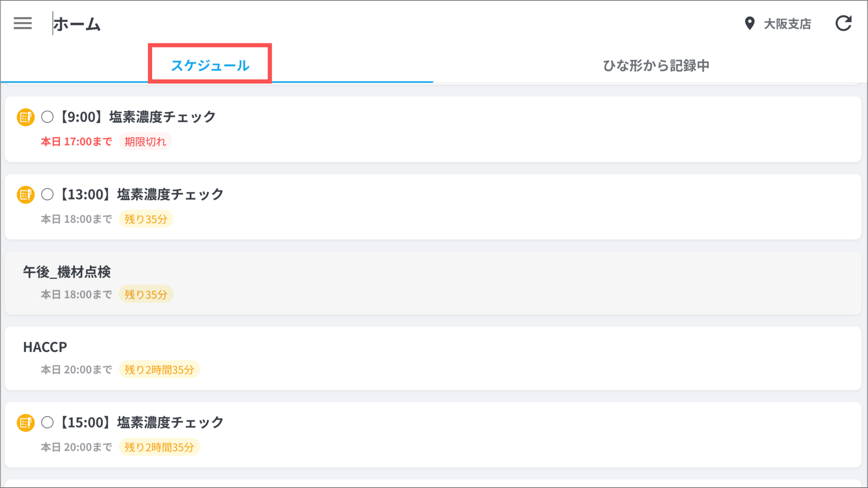The height and width of the screenshot is (488, 868).
Task: Click orange checklist icon for 9:00 task
Action: pos(25,117)
